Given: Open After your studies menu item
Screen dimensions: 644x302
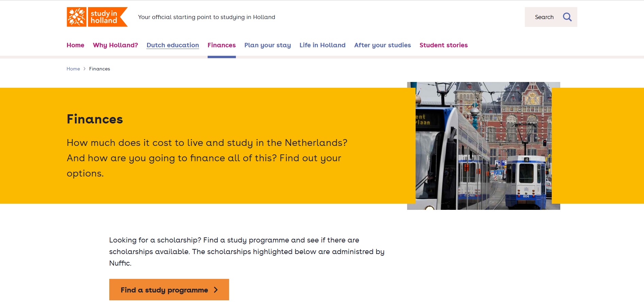Looking at the screenshot, I should (382, 45).
